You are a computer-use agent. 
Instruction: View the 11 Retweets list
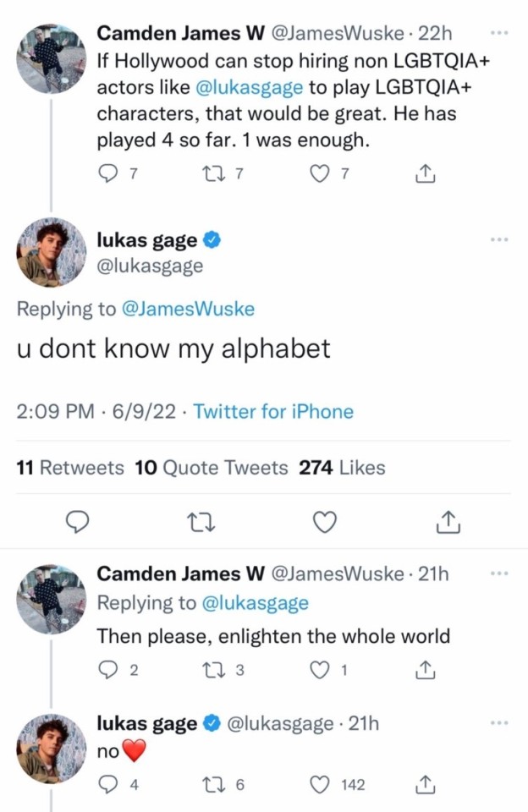pos(70,468)
